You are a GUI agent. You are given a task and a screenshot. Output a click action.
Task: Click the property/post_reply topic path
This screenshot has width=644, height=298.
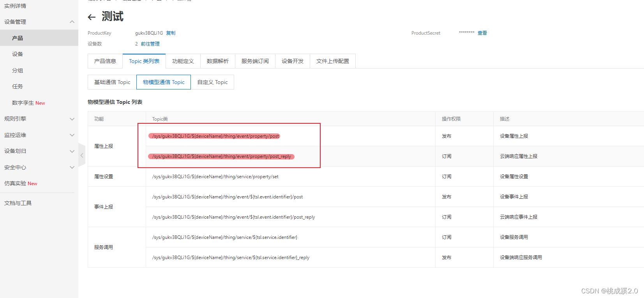222,156
